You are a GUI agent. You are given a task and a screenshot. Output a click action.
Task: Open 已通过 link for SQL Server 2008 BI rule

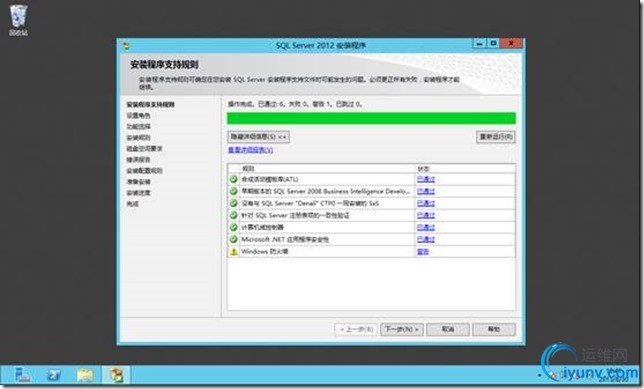coord(426,191)
